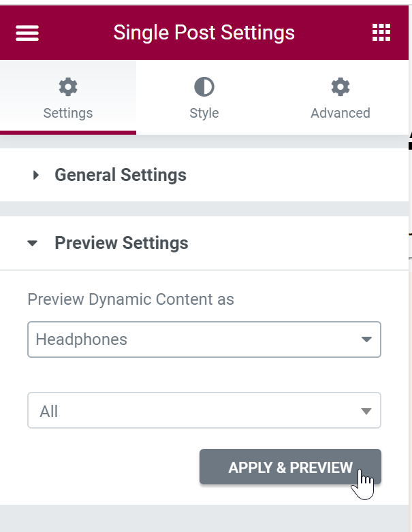Viewport: 412px width, 532px height.
Task: Click the All dropdown caret arrow
Action: [x=366, y=411]
